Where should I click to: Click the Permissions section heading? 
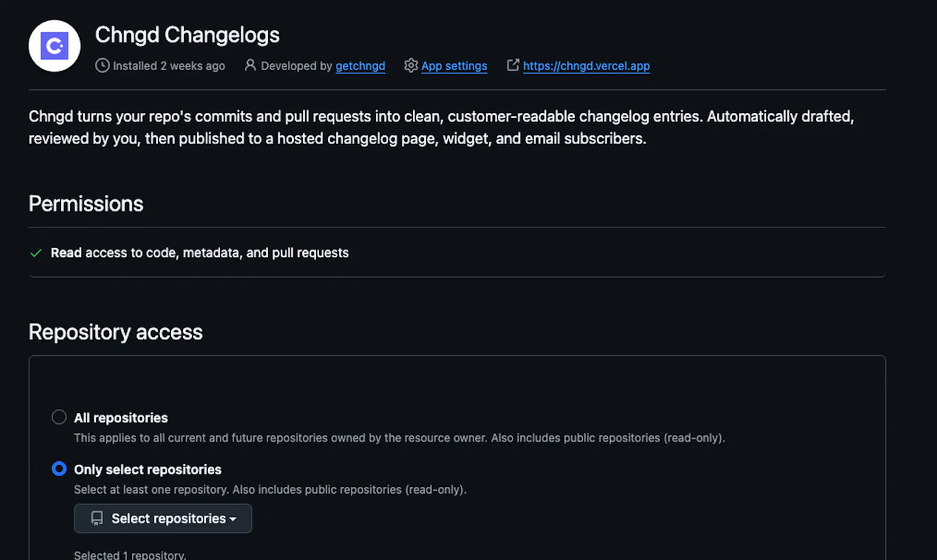coord(86,204)
